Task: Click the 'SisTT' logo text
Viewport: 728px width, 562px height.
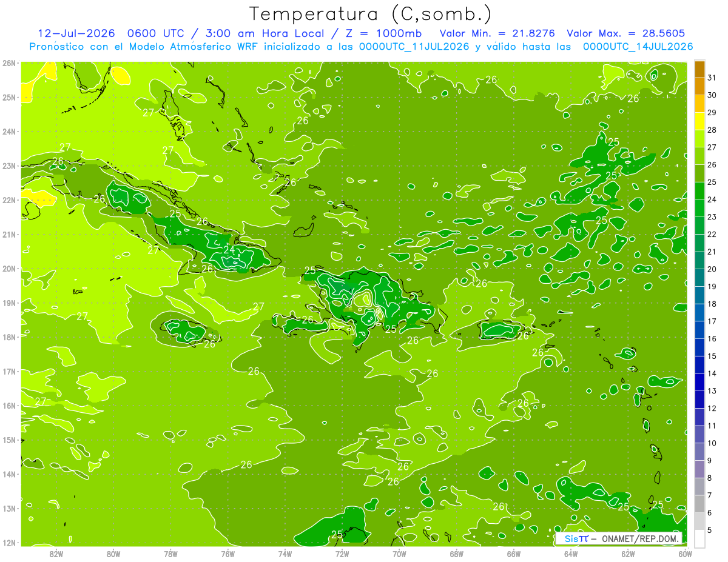Action: (x=576, y=538)
